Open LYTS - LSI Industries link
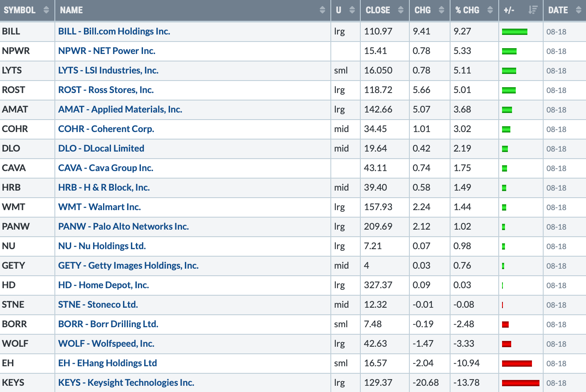The width and height of the screenshot is (586, 392). tap(108, 70)
